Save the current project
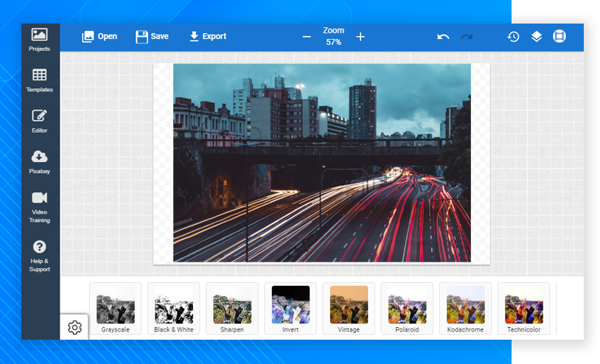Image resolution: width=600 pixels, height=364 pixels. point(152,36)
